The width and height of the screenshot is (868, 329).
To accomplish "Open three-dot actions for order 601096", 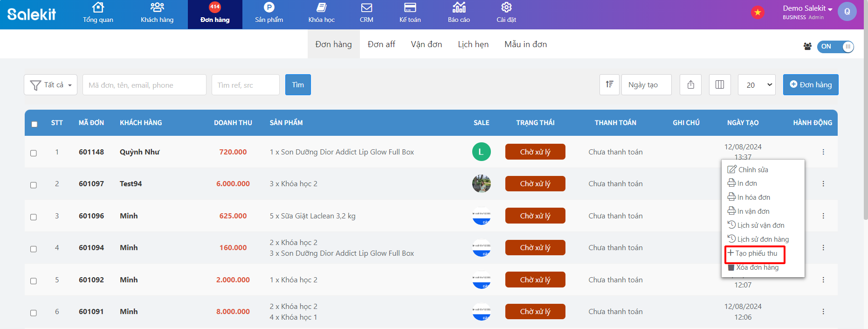I will (823, 216).
